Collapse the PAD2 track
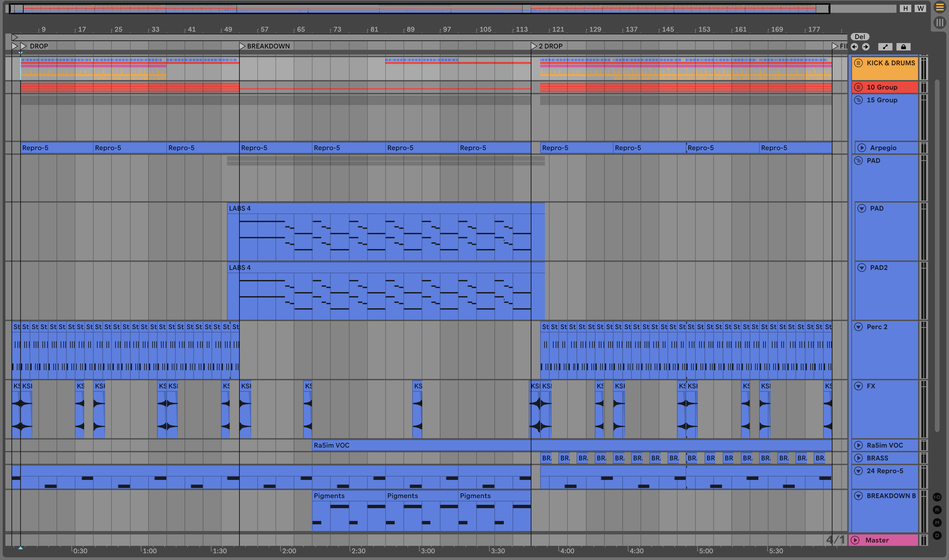Screen dimensions: 949x560 click(x=862, y=268)
